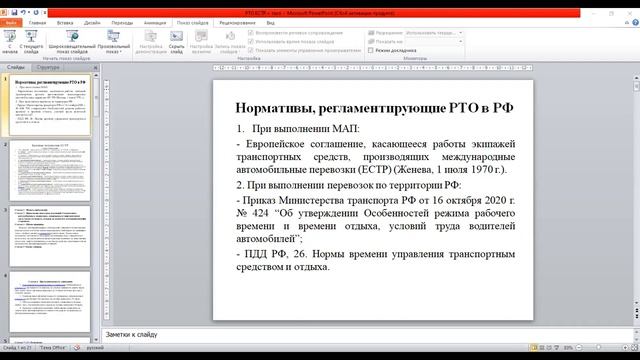Click next slide double-arrow button
Viewport: 640px width, 360px height.
(636, 316)
